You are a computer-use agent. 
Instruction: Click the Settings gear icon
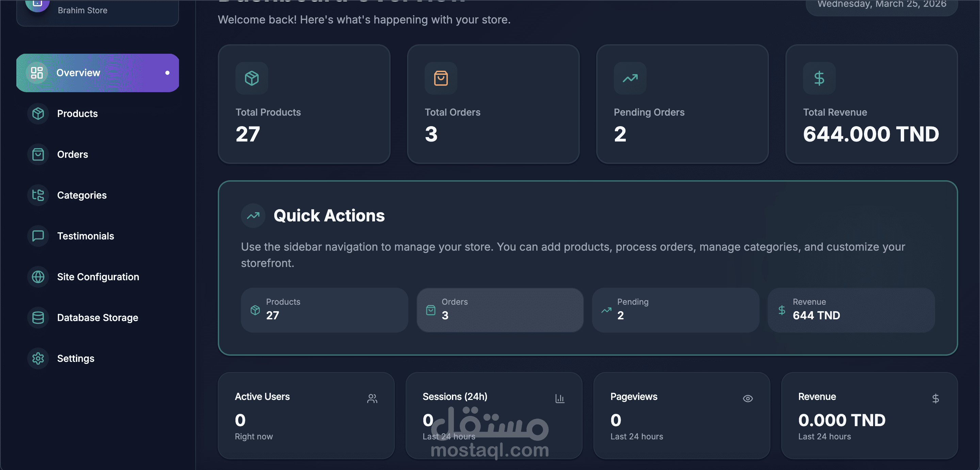[38, 358]
